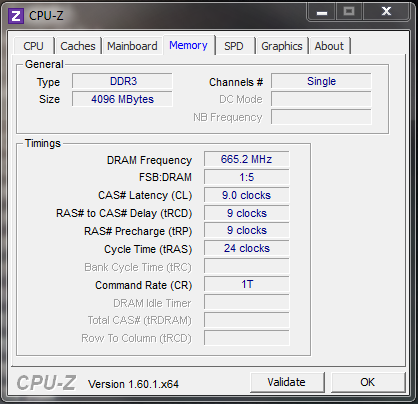
Task: Switch to the CPU tab
Action: [x=33, y=46]
